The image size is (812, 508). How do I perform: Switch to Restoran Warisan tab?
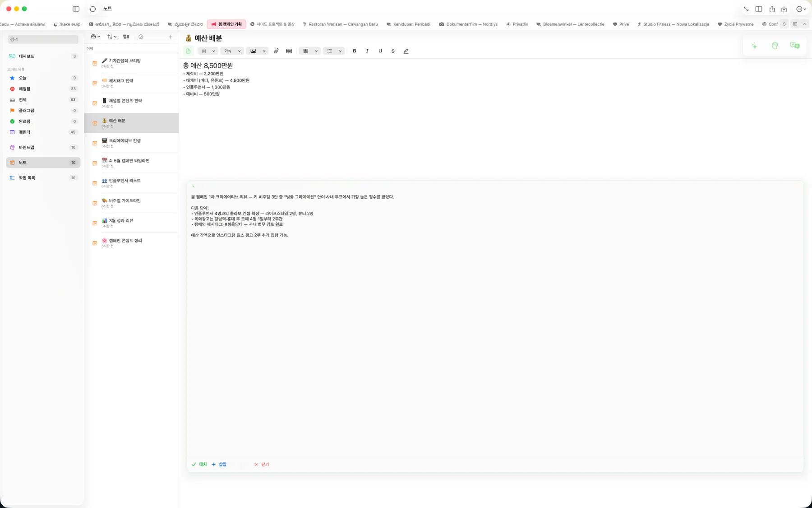[x=340, y=24]
